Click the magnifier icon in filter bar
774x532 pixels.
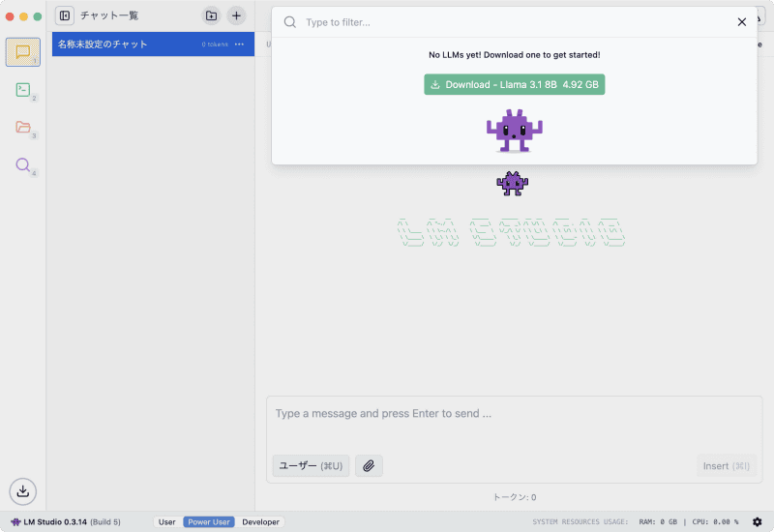click(290, 22)
